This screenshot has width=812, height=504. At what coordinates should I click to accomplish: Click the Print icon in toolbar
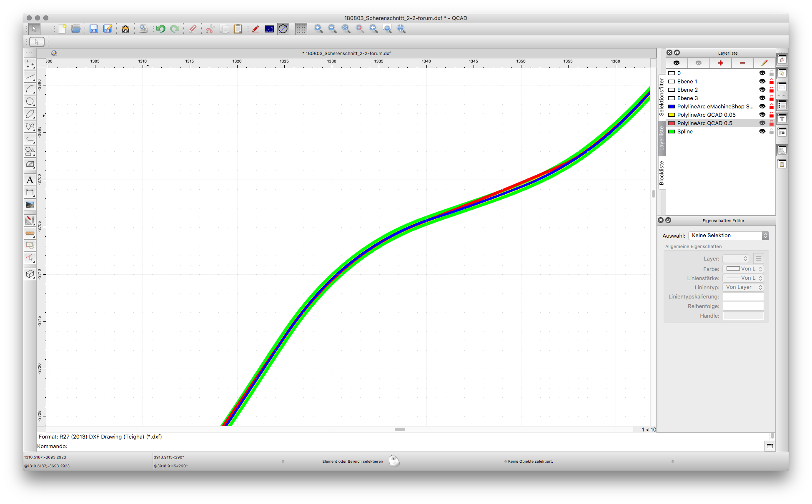click(143, 29)
